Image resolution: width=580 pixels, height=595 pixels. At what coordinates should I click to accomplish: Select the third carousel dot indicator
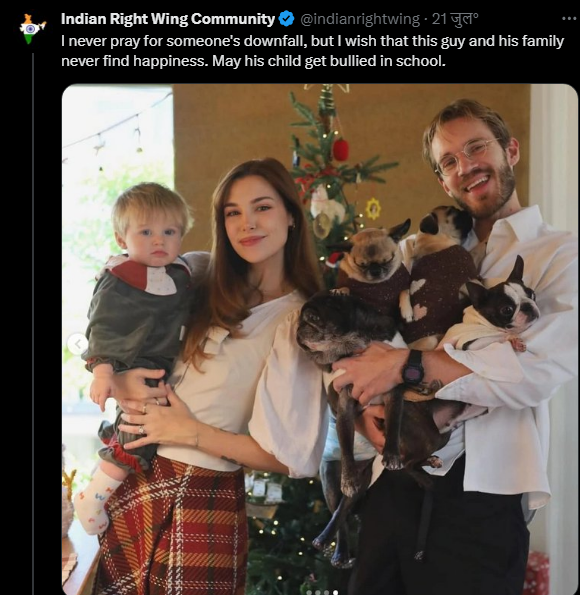click(326, 593)
